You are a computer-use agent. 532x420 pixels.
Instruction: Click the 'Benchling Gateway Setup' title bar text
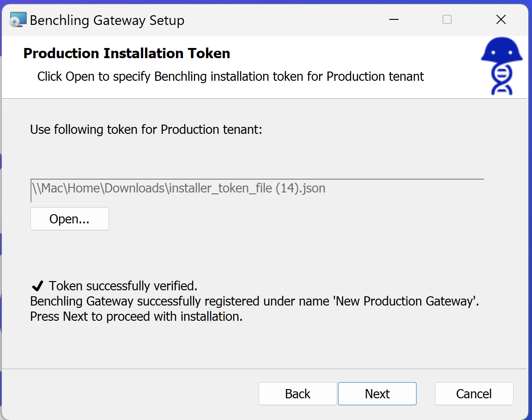(107, 20)
